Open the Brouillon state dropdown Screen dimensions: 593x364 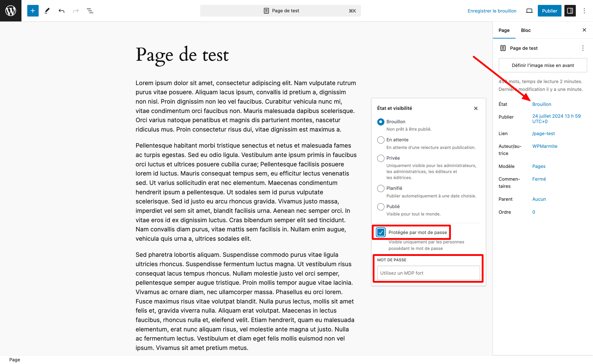coord(541,104)
